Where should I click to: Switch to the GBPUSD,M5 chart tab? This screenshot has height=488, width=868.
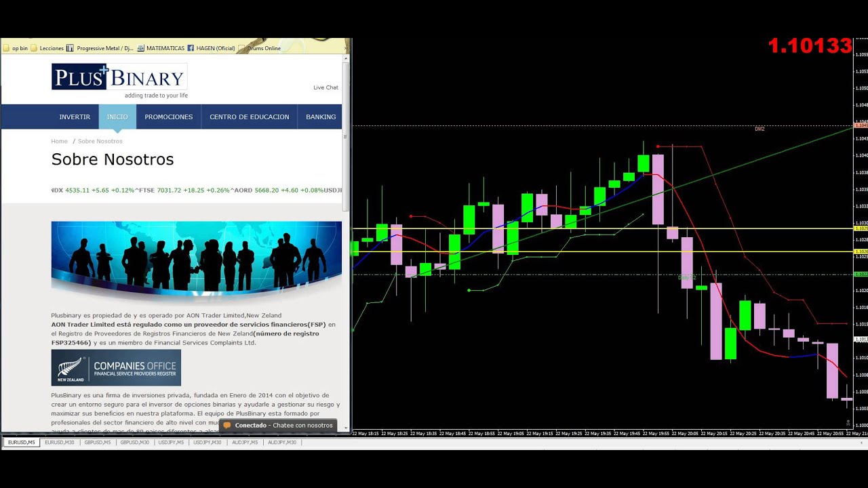pyautogui.click(x=98, y=443)
